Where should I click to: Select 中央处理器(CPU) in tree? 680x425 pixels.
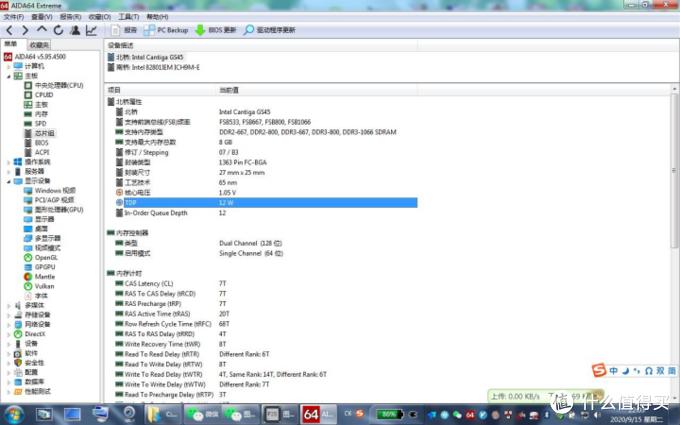54,85
